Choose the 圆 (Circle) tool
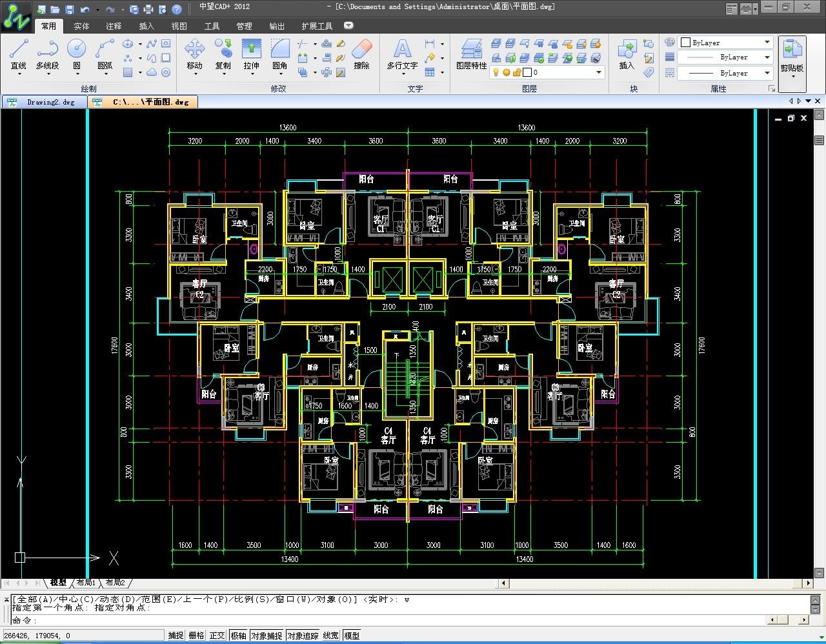826x644 pixels. pos(76,55)
